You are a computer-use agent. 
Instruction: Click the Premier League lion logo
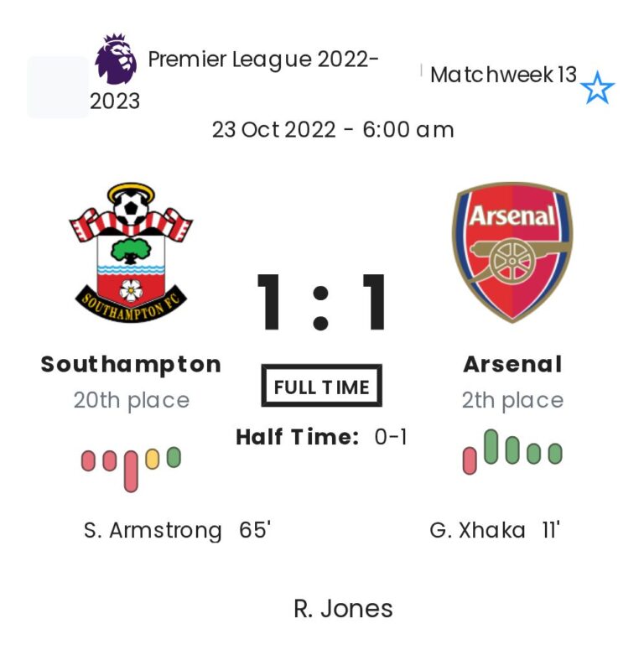pos(116,59)
